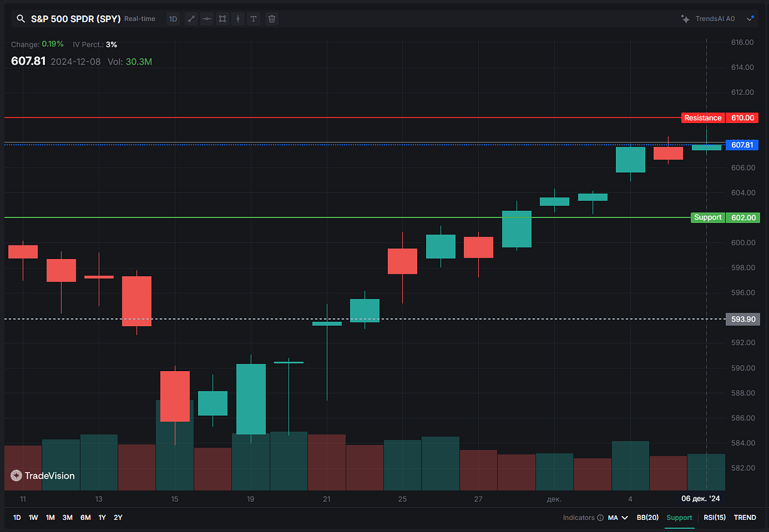Delete drawings with the trash icon
769x532 pixels.
(272, 19)
